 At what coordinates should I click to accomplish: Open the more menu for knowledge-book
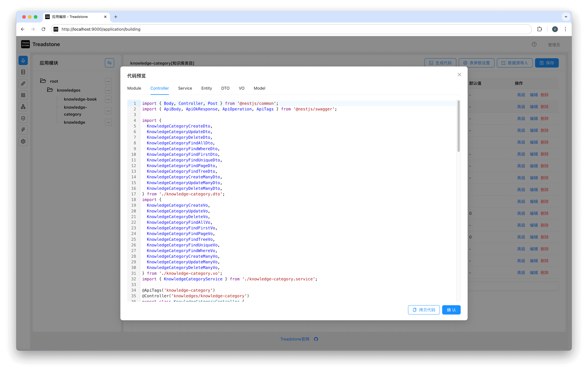pos(108,99)
